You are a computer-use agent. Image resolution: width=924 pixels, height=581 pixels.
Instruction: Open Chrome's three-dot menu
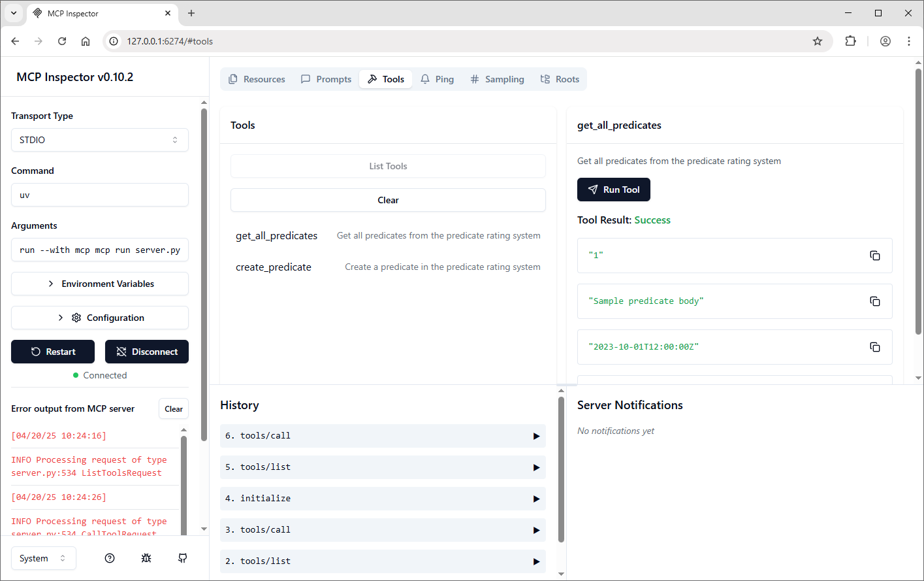[909, 41]
